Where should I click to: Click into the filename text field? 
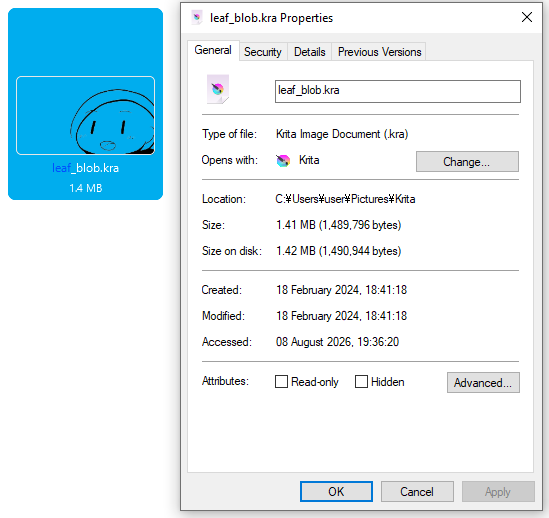(x=398, y=91)
